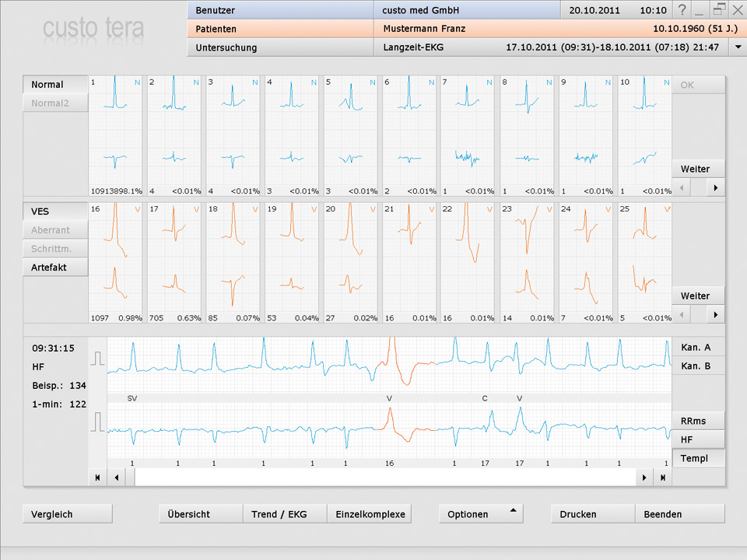Viewport: 747px width, 560px height.
Task: Step ECG strip forward with right arrow
Action: (x=644, y=478)
